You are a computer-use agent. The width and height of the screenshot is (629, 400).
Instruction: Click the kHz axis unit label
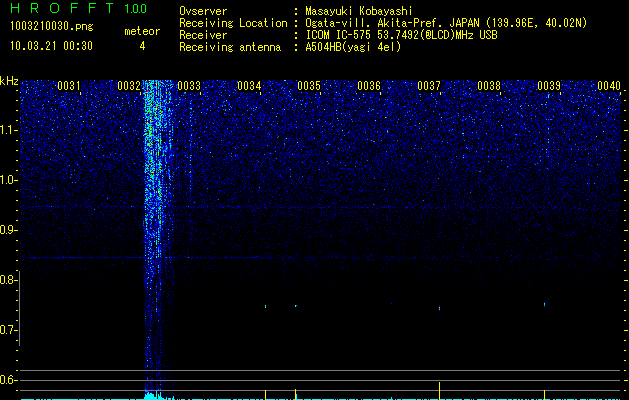[9, 81]
